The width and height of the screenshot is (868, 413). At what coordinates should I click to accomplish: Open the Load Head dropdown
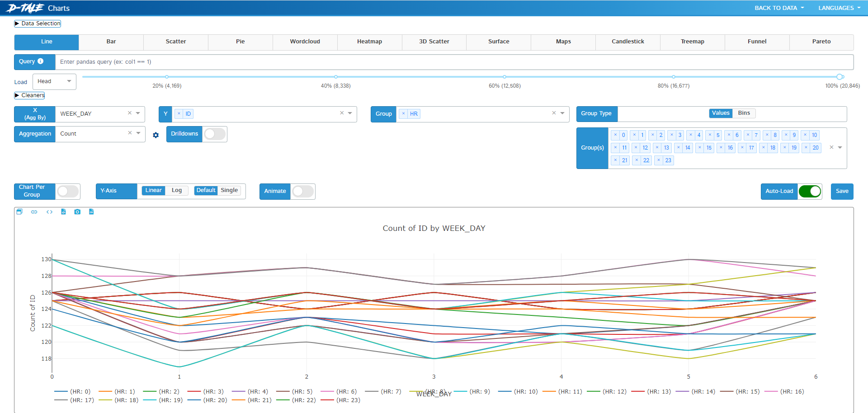click(x=54, y=81)
